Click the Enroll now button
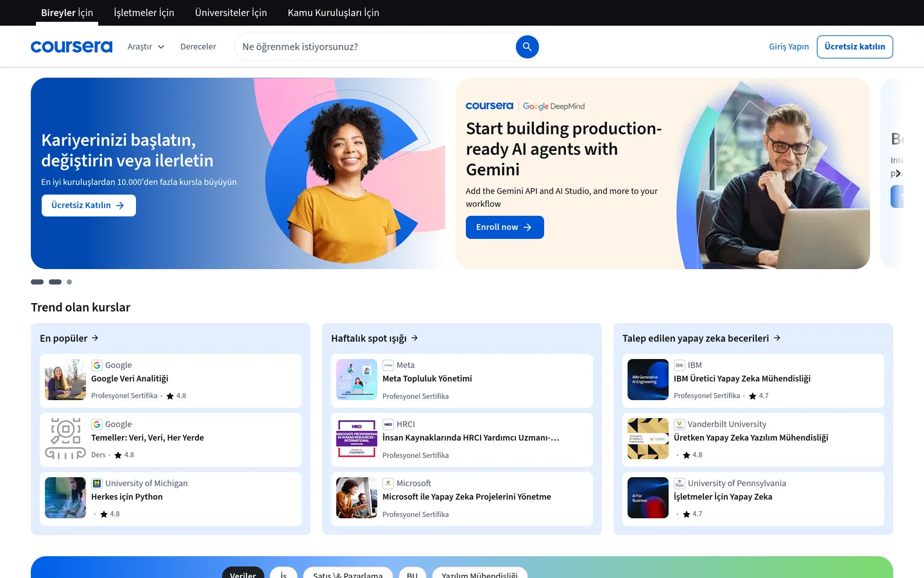 [x=505, y=227]
